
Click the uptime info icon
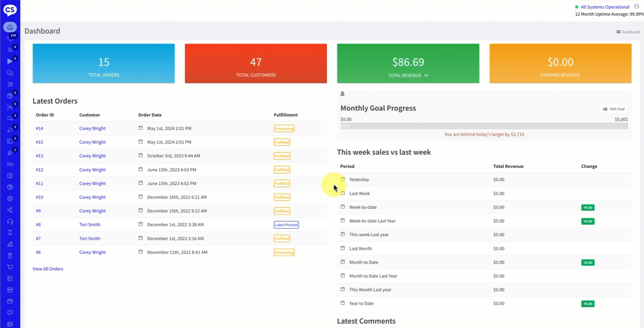636,7
